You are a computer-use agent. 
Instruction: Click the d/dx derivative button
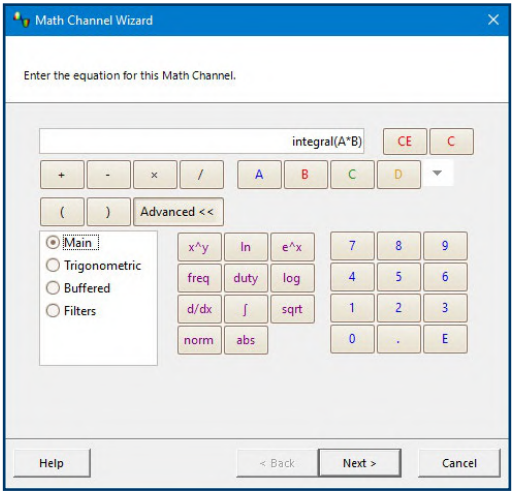(x=199, y=309)
